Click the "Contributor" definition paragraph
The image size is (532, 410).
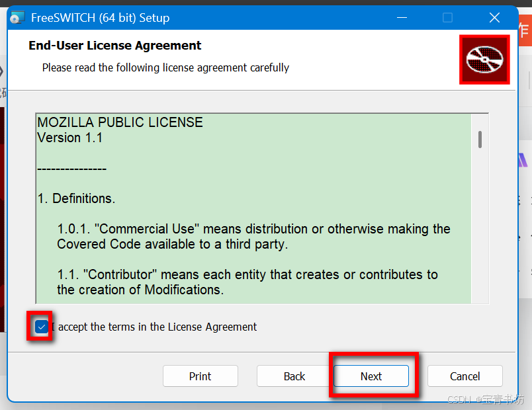247,282
